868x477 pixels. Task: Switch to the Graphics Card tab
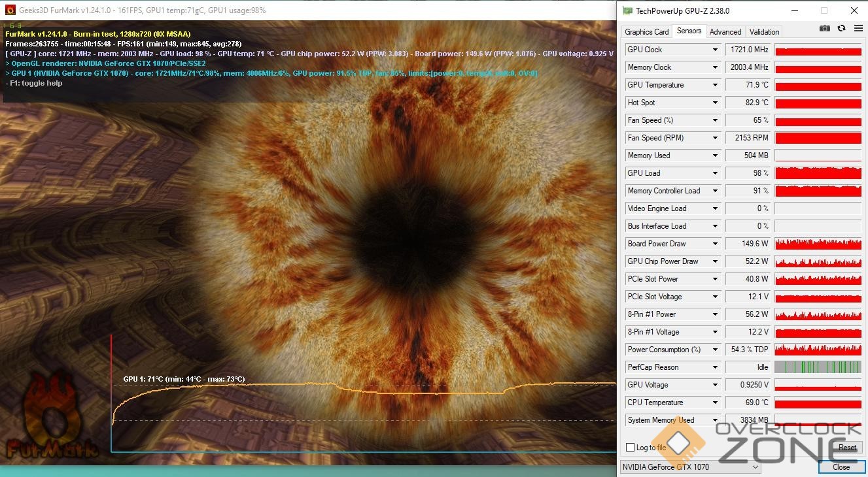tap(646, 31)
